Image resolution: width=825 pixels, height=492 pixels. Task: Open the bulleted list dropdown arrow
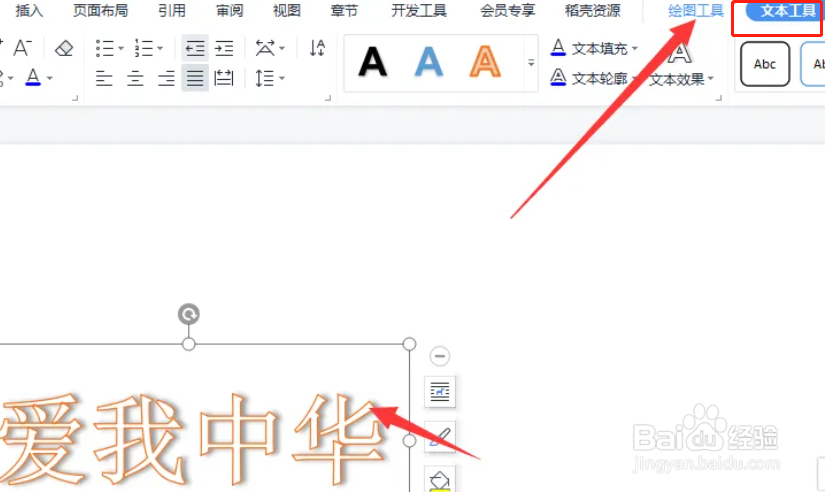coord(121,48)
